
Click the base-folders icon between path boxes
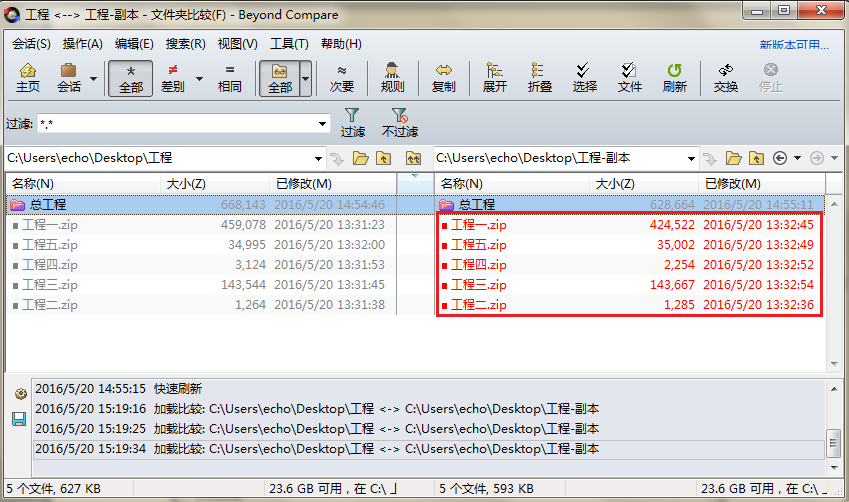(413, 158)
